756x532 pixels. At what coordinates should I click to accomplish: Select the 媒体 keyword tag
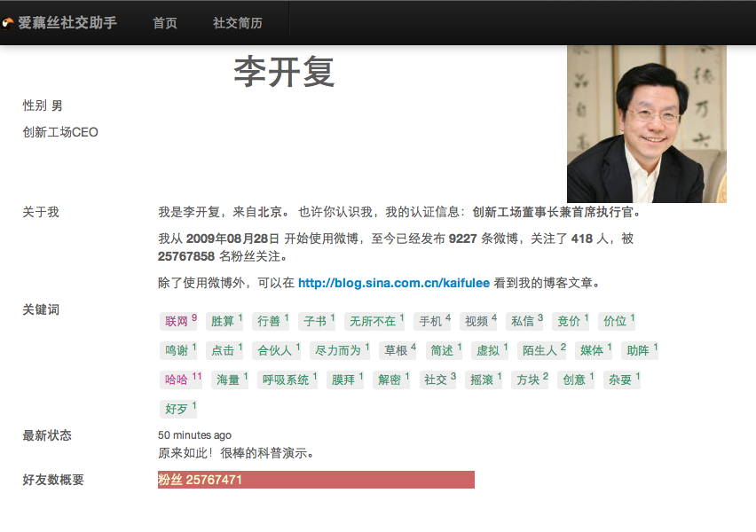click(x=594, y=350)
